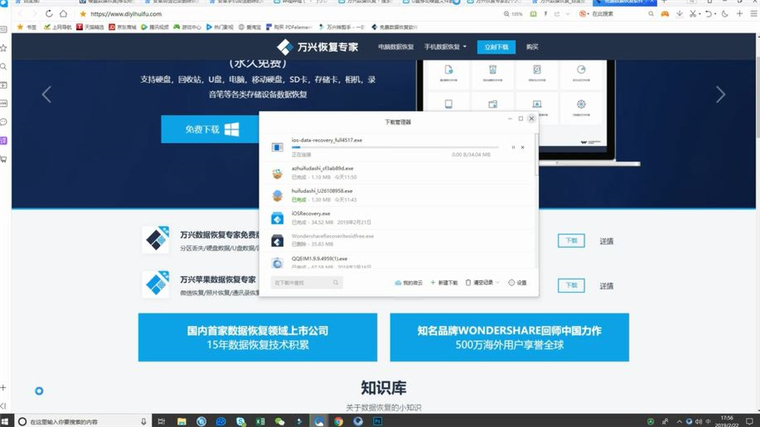The width and height of the screenshot is (760, 427).
Task: Open the favorites star in left sidebar
Action: pos(3,48)
